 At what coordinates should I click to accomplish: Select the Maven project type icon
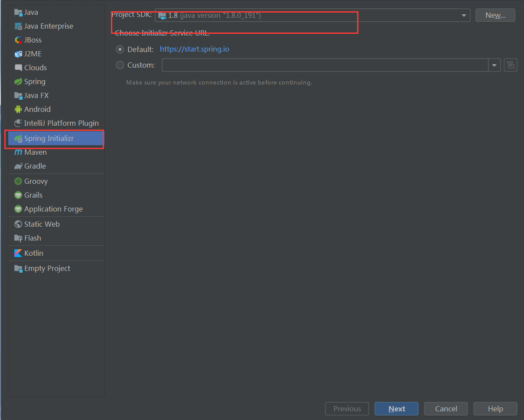[x=18, y=152]
